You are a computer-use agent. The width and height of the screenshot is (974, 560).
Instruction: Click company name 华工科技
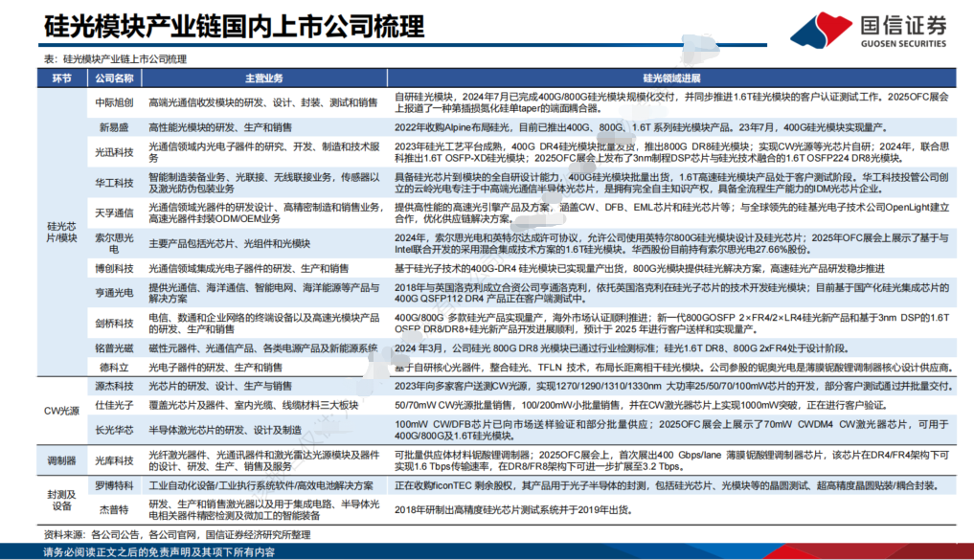pos(114,183)
